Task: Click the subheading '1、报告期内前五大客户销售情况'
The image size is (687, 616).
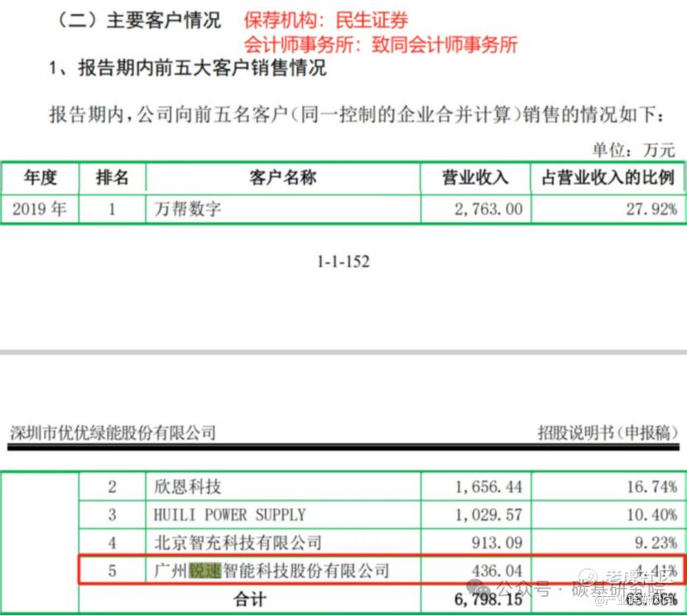Action: pyautogui.click(x=188, y=68)
